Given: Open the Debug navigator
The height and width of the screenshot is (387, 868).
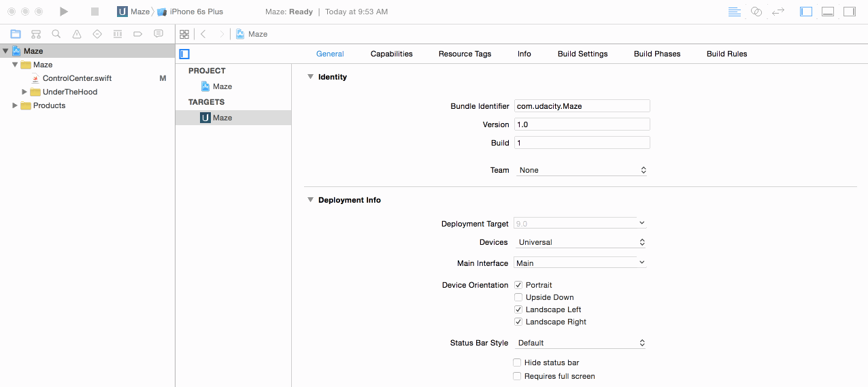Looking at the screenshot, I should pos(118,34).
